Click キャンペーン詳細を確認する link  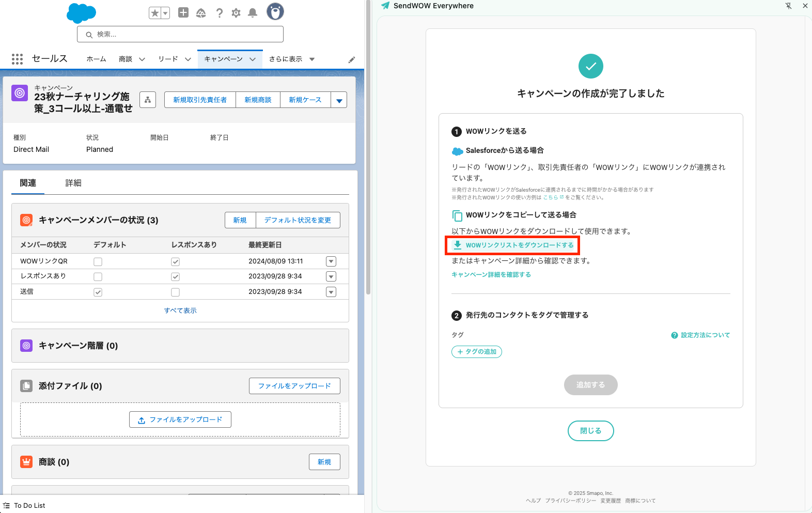[491, 275]
